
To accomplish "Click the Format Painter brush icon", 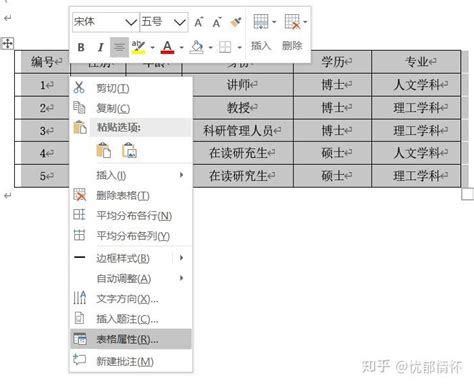I will (236, 23).
